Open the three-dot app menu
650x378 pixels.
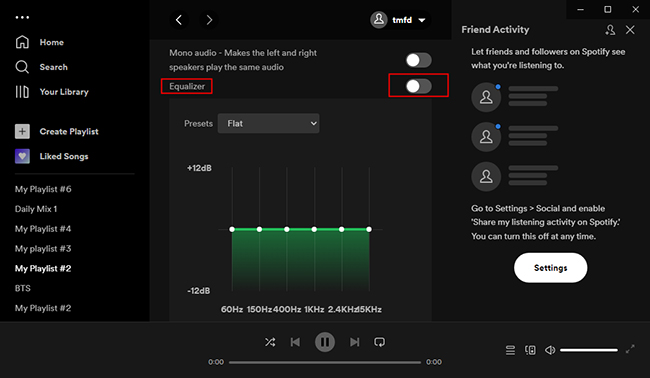[22, 17]
